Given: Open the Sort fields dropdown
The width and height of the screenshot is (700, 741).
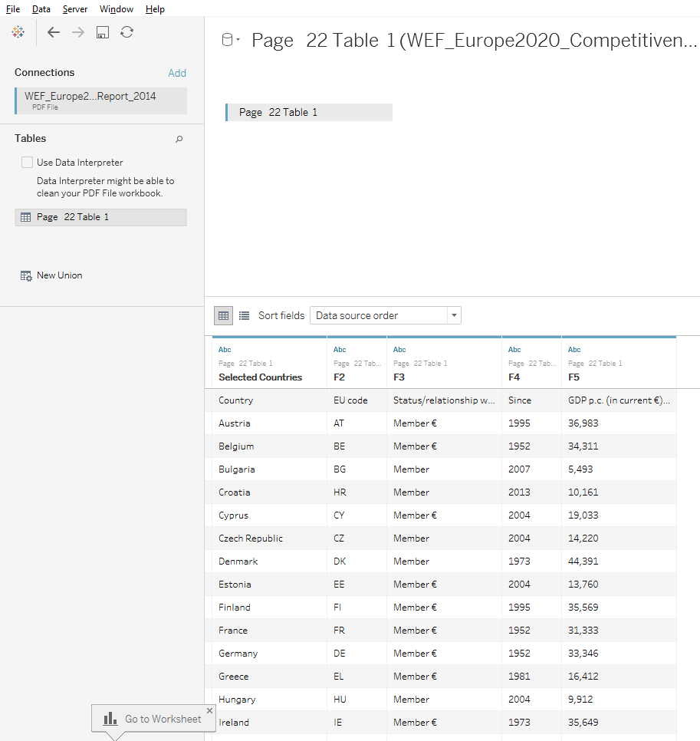Looking at the screenshot, I should click(452, 315).
